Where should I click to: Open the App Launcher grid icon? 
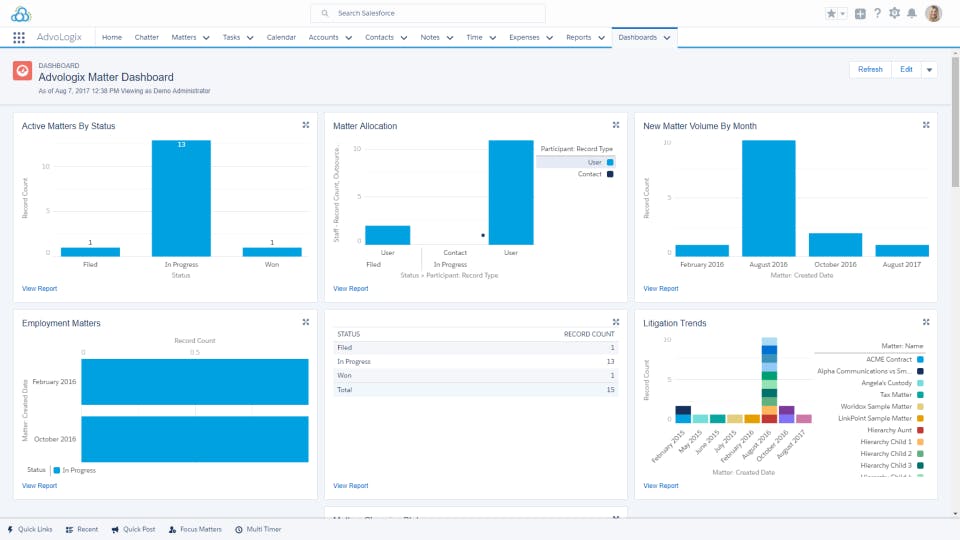19,37
